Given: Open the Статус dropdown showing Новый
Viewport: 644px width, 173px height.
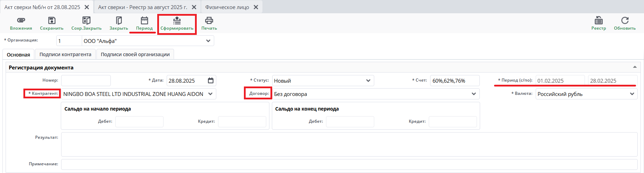Looking at the screenshot, I should point(368,81).
